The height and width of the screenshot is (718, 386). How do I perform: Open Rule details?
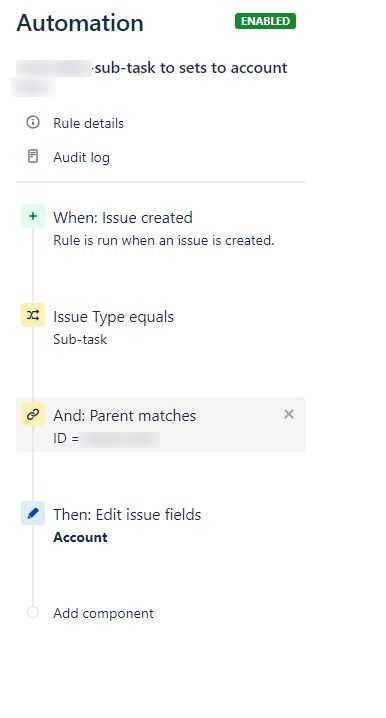[x=88, y=123]
